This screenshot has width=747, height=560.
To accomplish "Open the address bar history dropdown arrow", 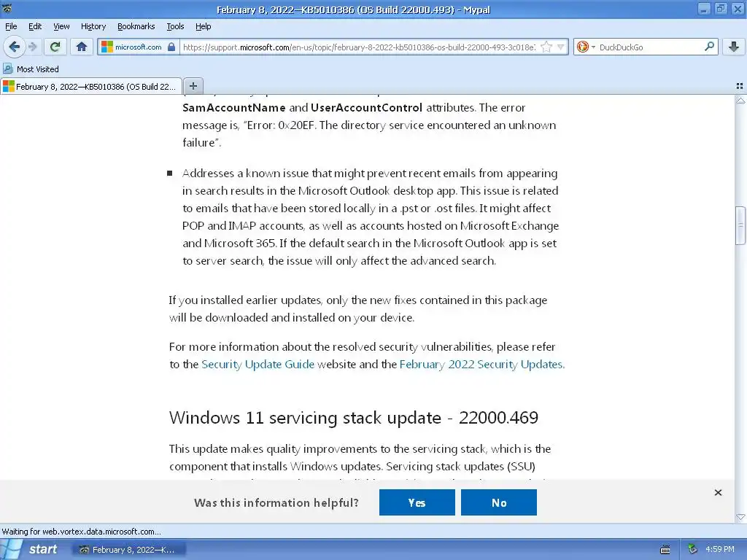I will click(x=561, y=47).
